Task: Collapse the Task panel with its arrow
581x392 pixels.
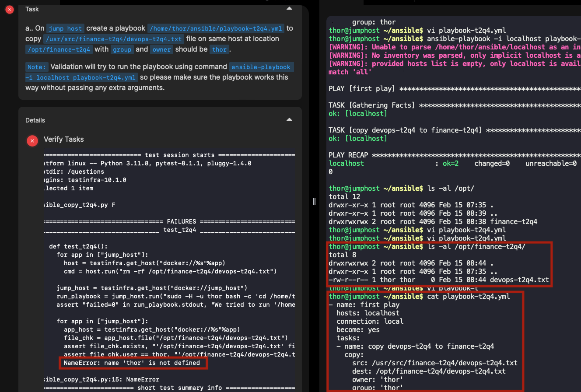Action: (289, 9)
